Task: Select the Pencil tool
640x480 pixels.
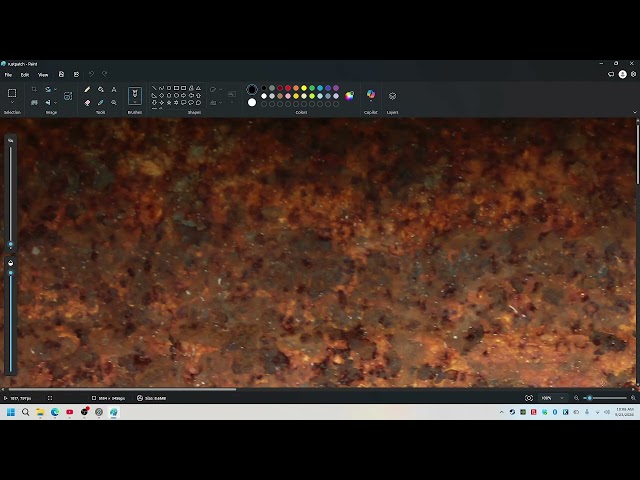Action: pyautogui.click(x=87, y=89)
